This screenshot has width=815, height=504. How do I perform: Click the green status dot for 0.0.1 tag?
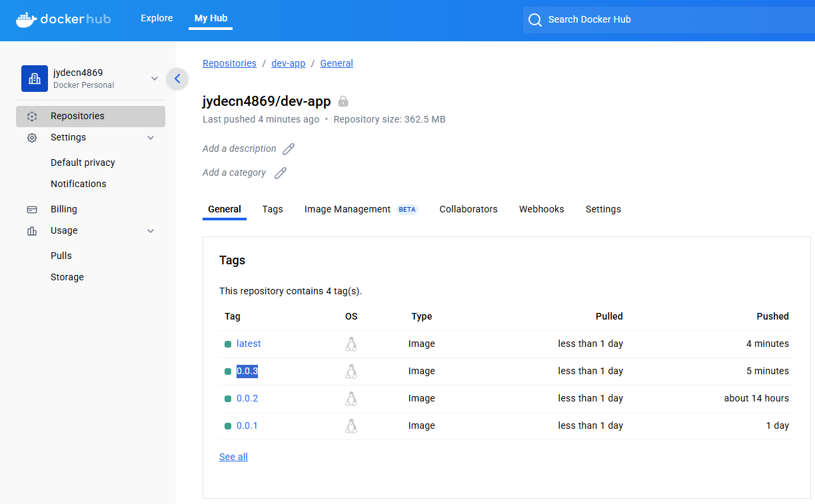(228, 426)
